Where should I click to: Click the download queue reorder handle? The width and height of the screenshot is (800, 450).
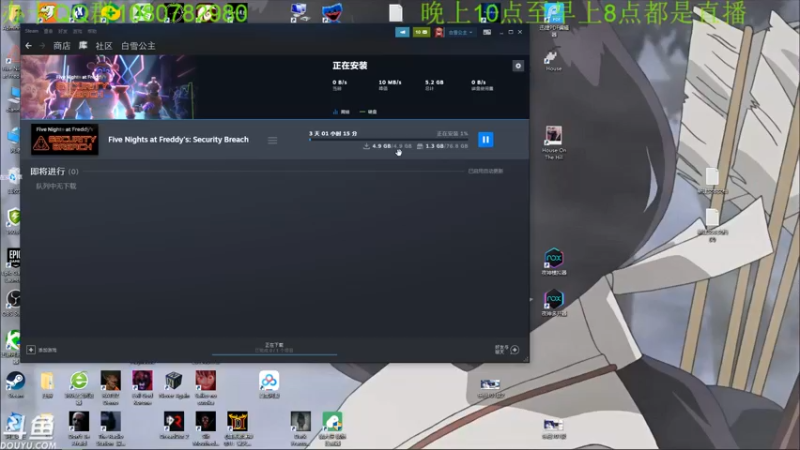pos(272,140)
